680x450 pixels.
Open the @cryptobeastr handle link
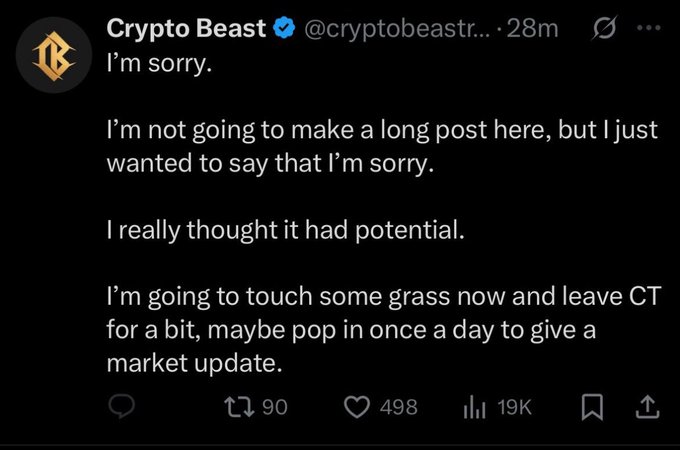pyautogui.click(x=397, y=29)
